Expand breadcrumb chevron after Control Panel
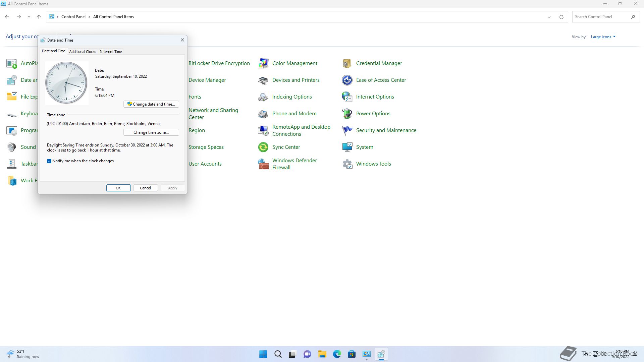 [x=89, y=17]
